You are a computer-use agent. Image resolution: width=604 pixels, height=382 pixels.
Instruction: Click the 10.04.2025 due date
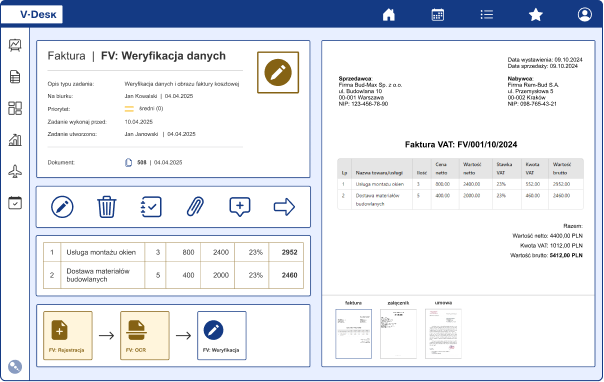(139, 122)
